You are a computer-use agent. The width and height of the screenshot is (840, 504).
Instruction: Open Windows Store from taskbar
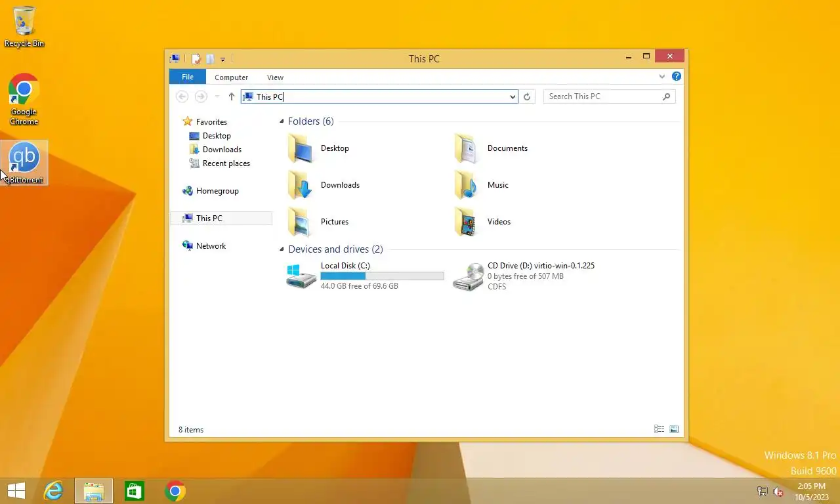coord(135,491)
